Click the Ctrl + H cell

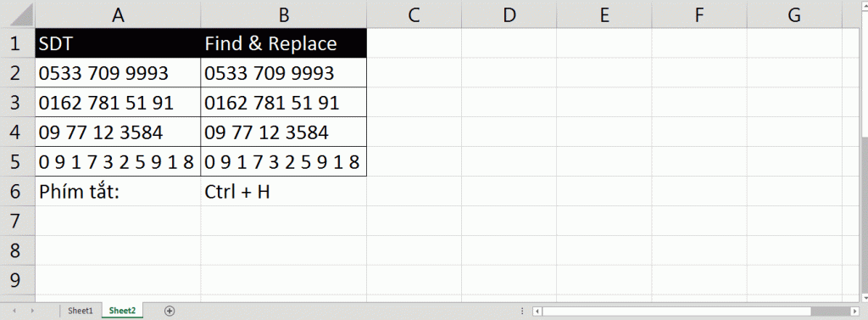click(x=283, y=191)
